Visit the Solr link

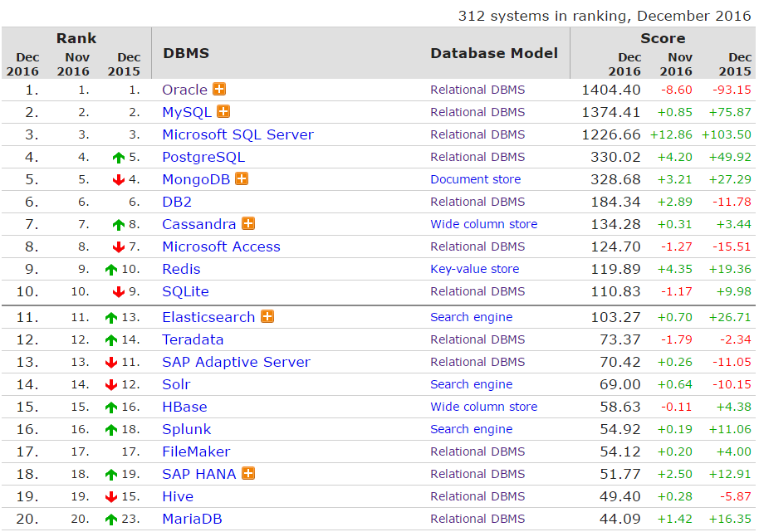[176, 384]
